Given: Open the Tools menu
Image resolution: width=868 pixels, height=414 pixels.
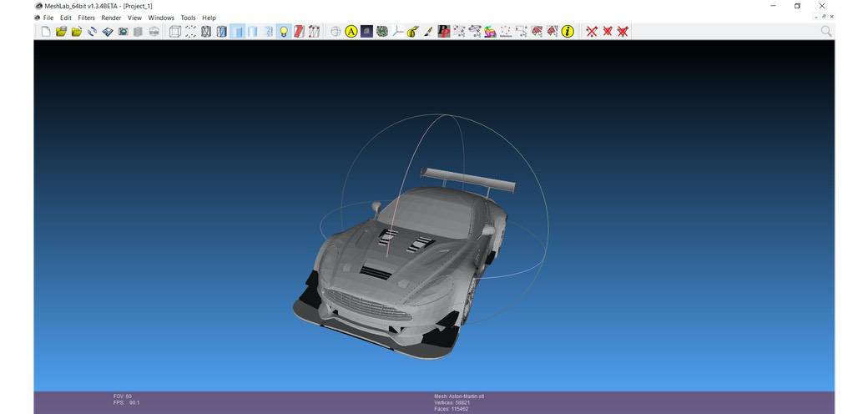Looking at the screenshot, I should (189, 18).
